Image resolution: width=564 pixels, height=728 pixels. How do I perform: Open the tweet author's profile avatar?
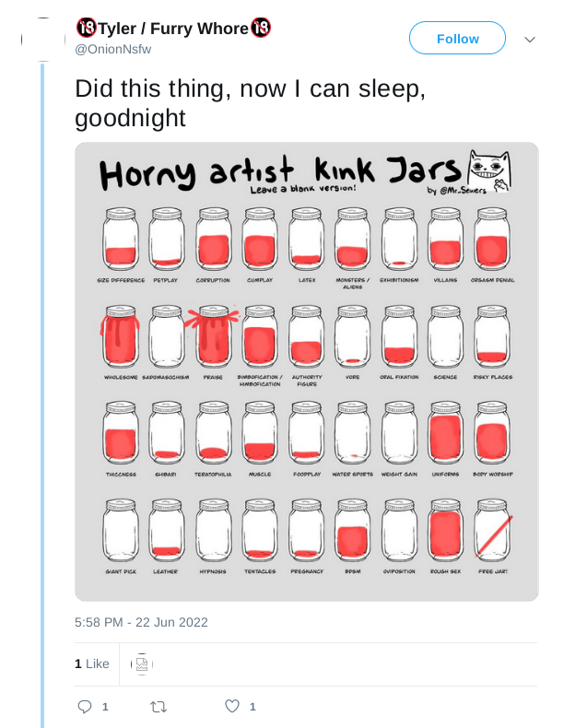[x=43, y=40]
